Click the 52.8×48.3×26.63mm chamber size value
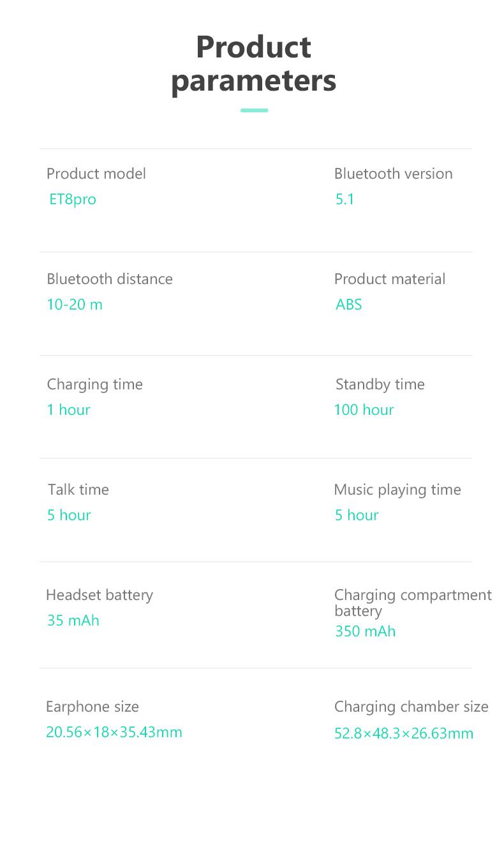Image resolution: width=504 pixels, height=861 pixels. tap(404, 733)
